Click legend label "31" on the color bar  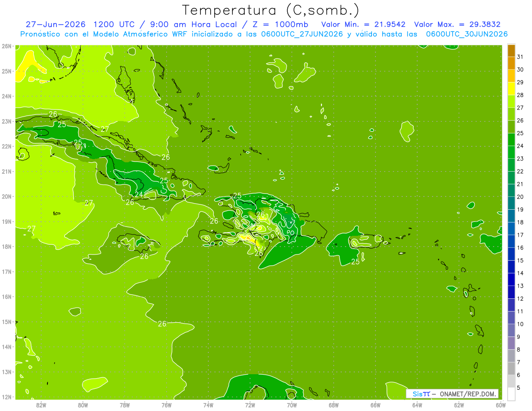click(520, 57)
